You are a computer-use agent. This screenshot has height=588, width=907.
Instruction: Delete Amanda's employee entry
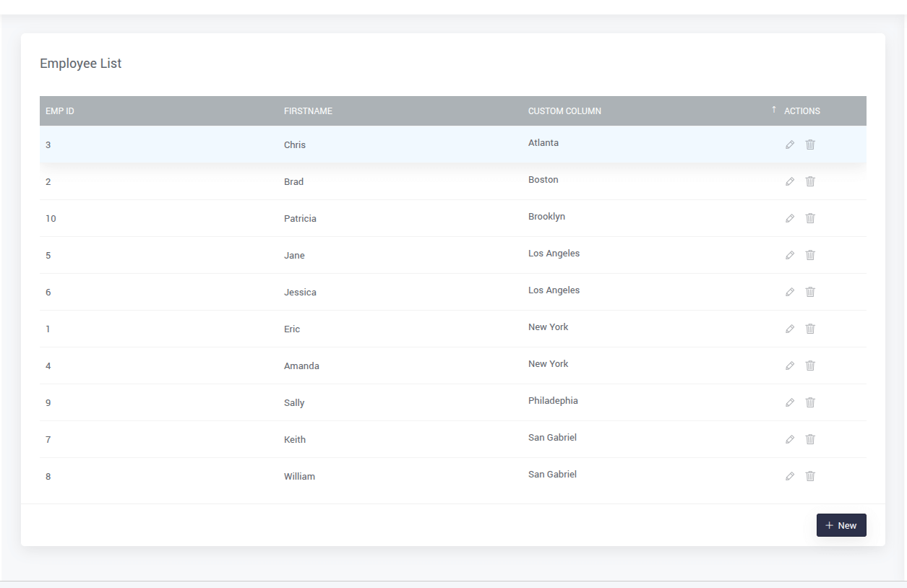pos(810,366)
